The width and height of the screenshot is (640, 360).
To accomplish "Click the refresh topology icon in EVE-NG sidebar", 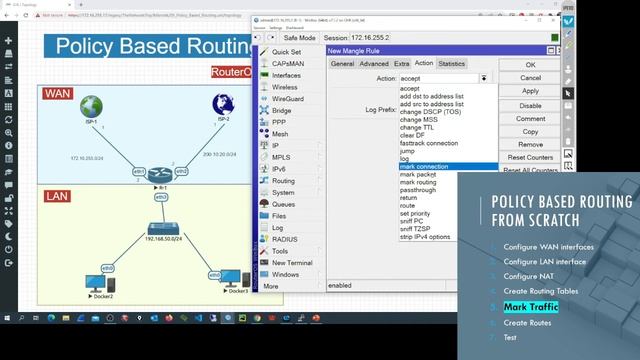I will pos(8,120).
